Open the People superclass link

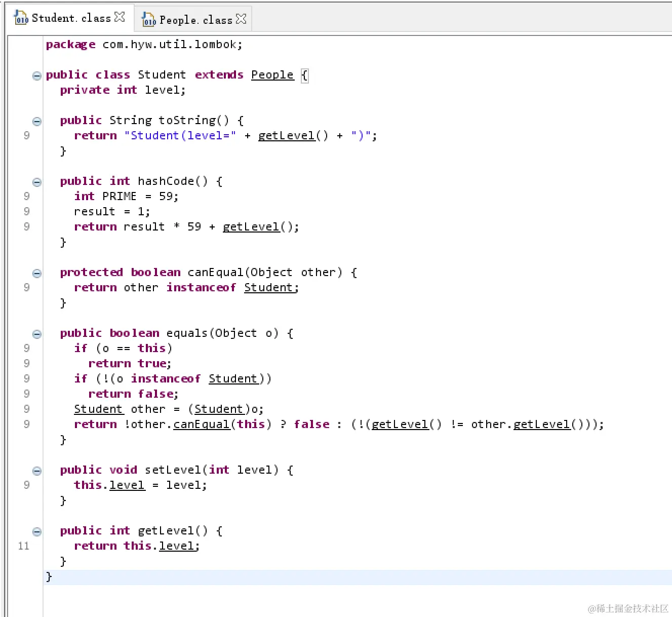272,75
